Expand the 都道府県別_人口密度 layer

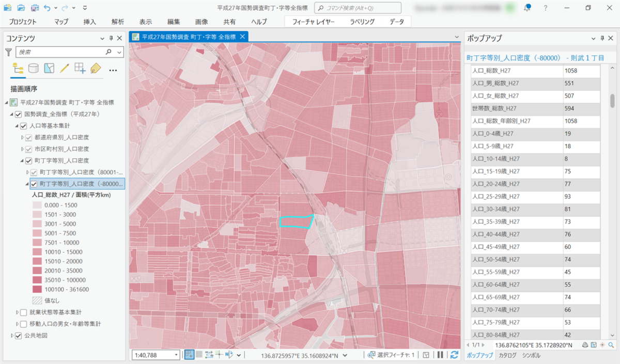click(22, 137)
